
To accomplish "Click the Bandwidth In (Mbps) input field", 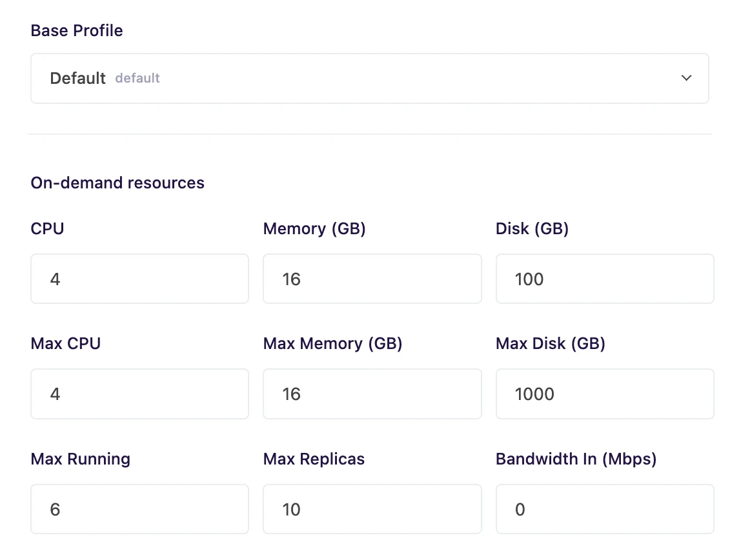I will coord(604,509).
